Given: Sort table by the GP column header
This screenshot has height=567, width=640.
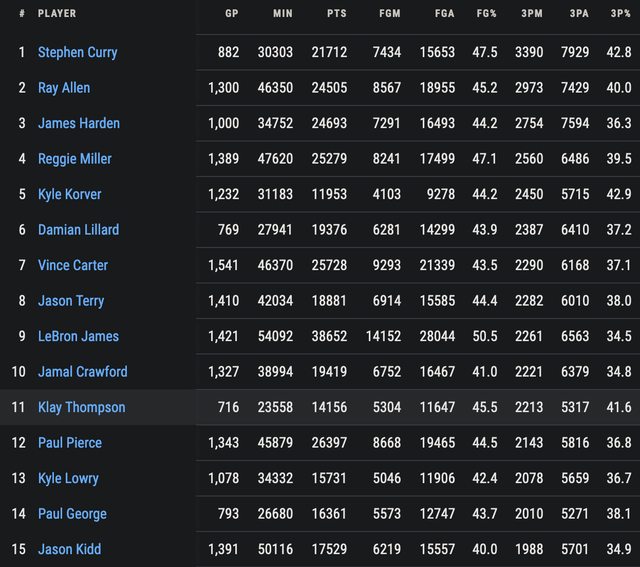Looking at the screenshot, I should click(231, 14).
